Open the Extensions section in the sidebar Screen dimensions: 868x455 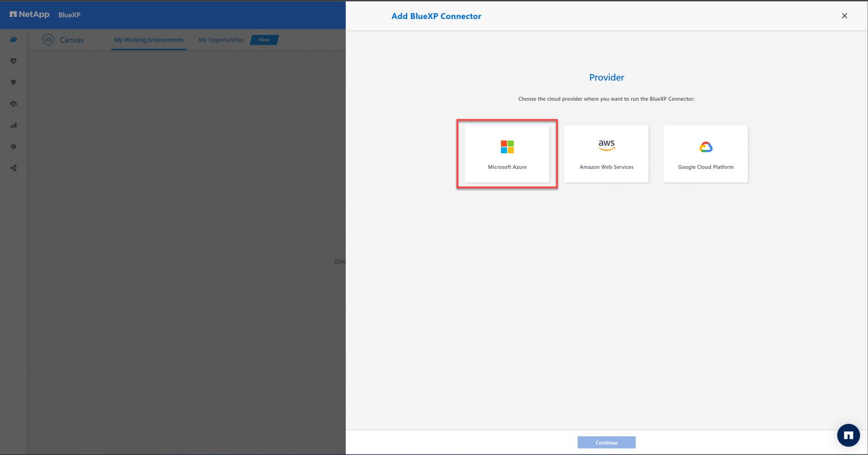(13, 168)
